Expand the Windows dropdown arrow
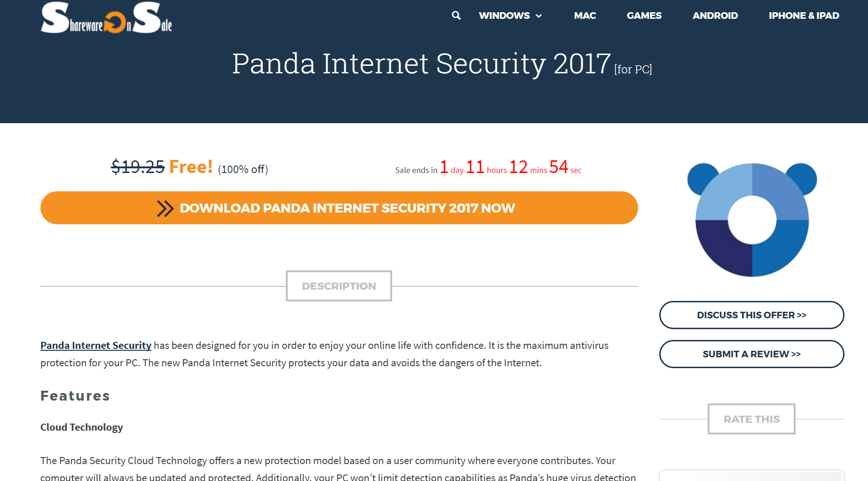 [x=539, y=16]
